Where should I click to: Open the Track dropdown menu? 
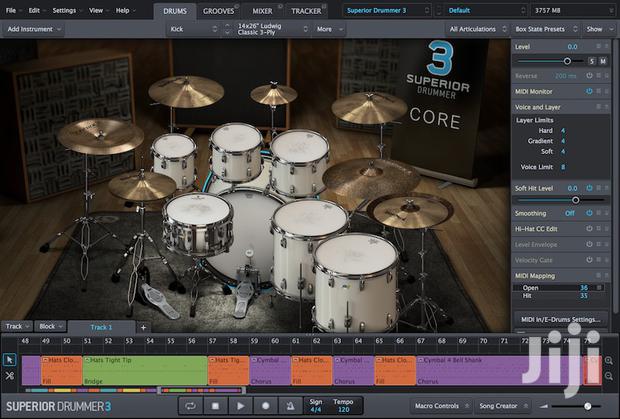point(17,327)
